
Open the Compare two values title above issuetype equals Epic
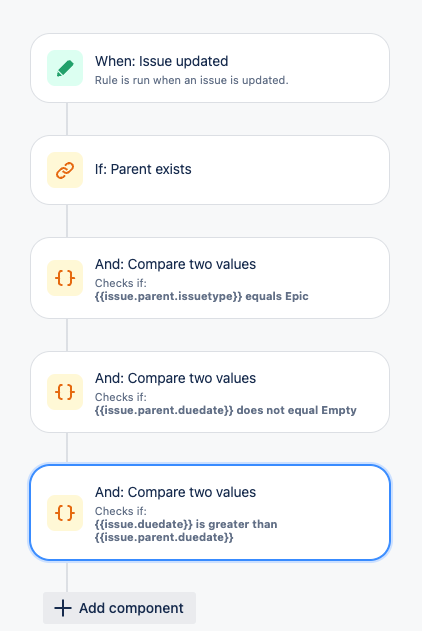point(175,264)
